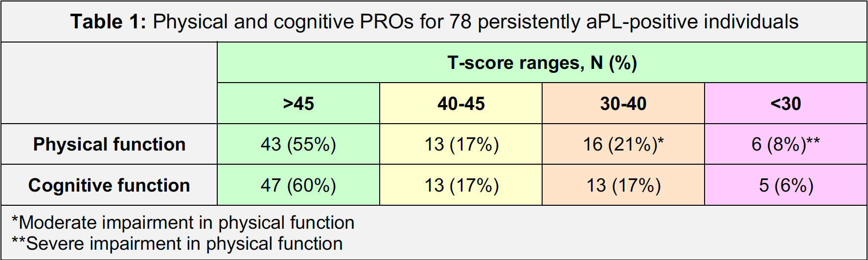868x260 pixels.
Task: Select the "5 (6%)" cell
Action: (785, 185)
